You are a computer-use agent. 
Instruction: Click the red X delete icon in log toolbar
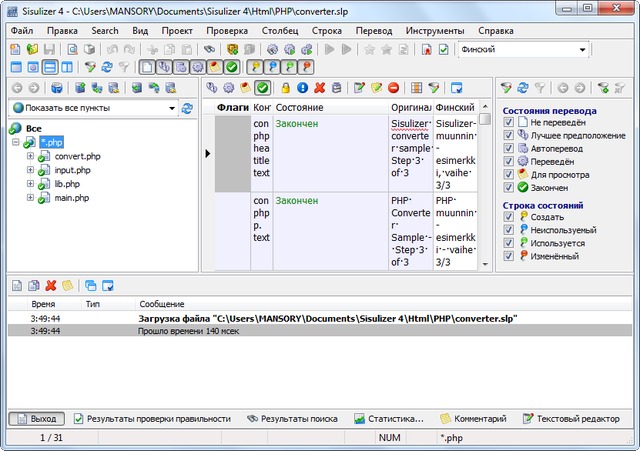(50, 285)
